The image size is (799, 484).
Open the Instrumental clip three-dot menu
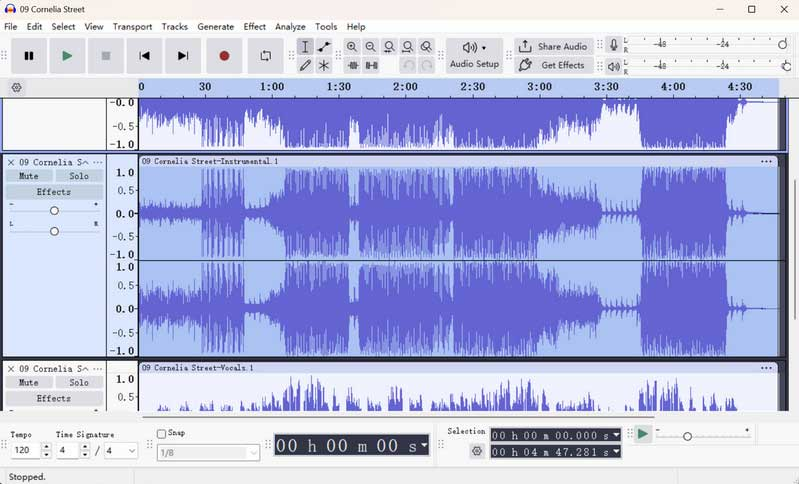pos(766,162)
